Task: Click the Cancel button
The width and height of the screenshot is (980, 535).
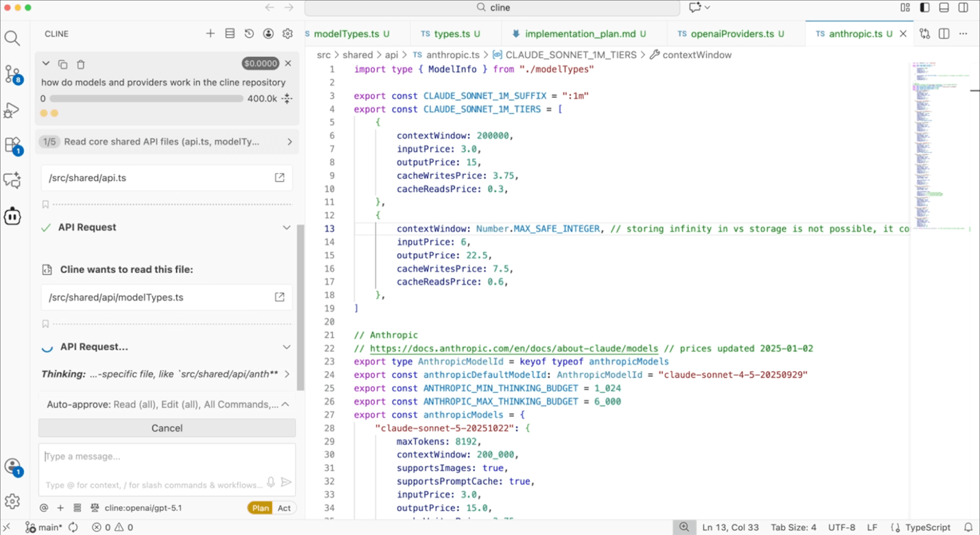Action: pyautogui.click(x=167, y=428)
